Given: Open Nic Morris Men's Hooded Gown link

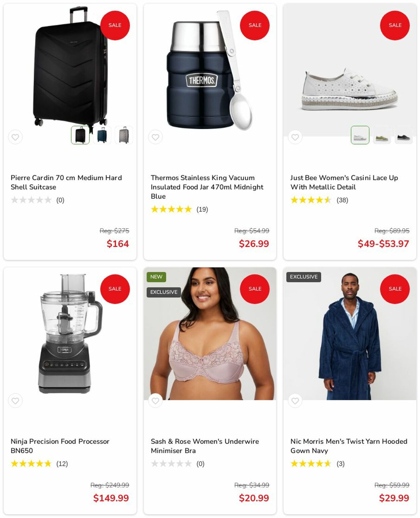Looking at the screenshot, I should [x=349, y=446].
